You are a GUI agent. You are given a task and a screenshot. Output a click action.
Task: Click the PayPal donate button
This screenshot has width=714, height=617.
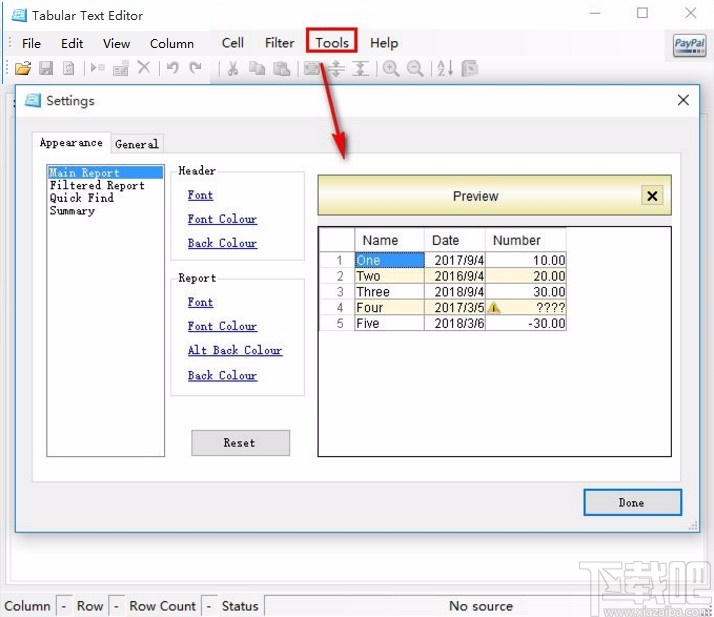tap(689, 45)
